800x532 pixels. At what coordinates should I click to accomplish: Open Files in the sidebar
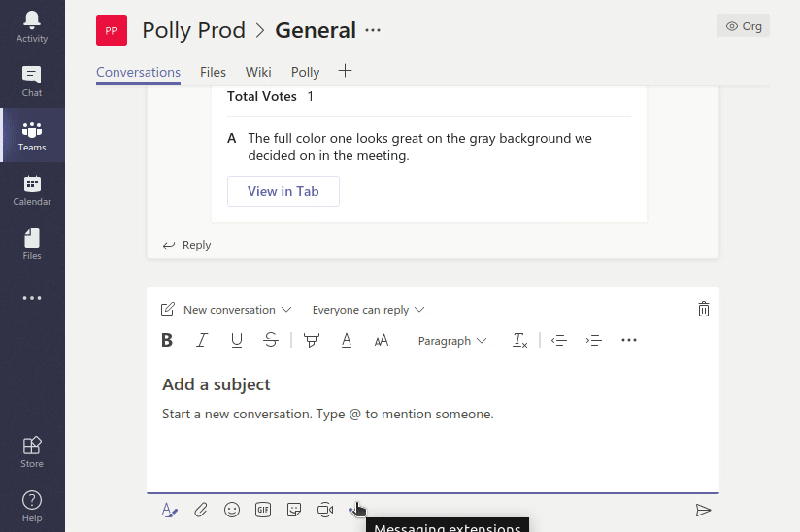(x=32, y=245)
